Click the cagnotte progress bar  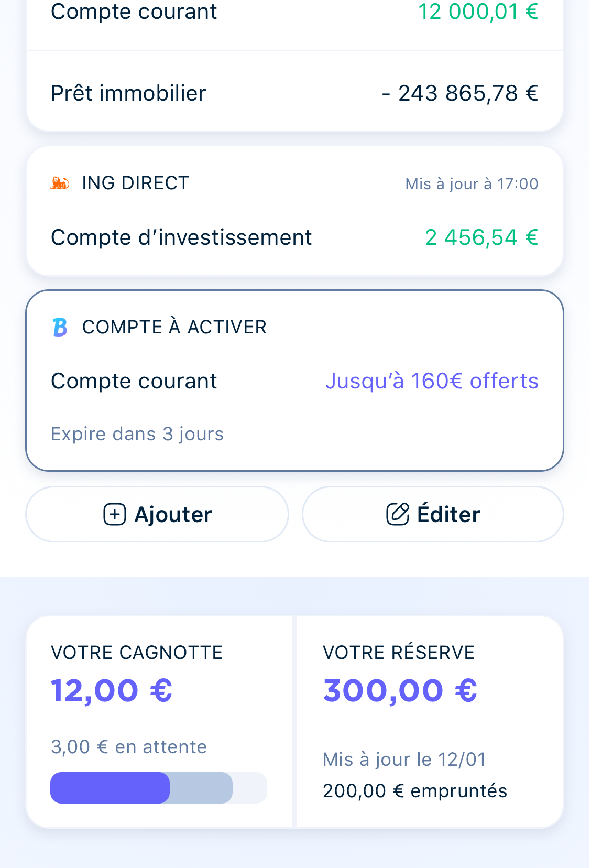159,787
